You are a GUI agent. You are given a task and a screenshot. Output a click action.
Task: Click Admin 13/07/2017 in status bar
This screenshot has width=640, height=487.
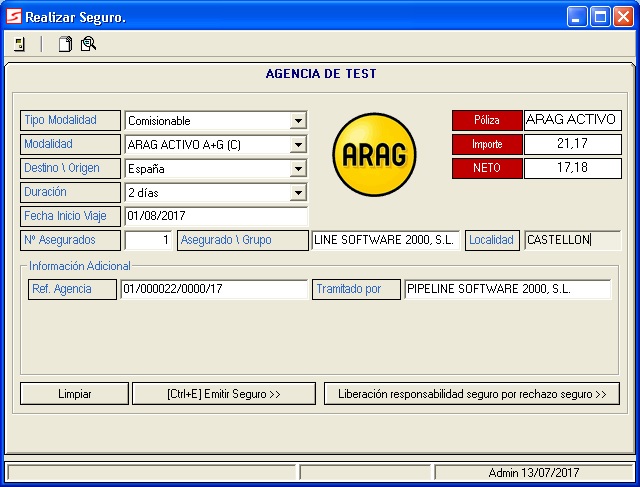click(x=533, y=473)
